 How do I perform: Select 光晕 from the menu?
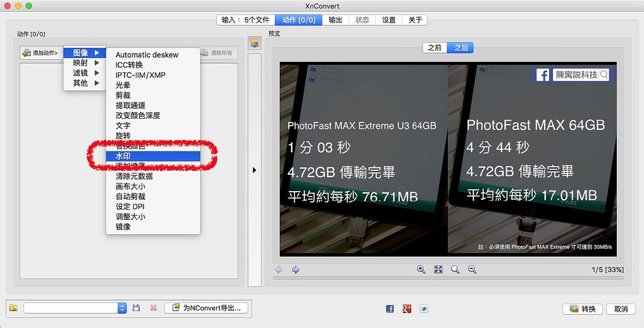tap(153, 85)
